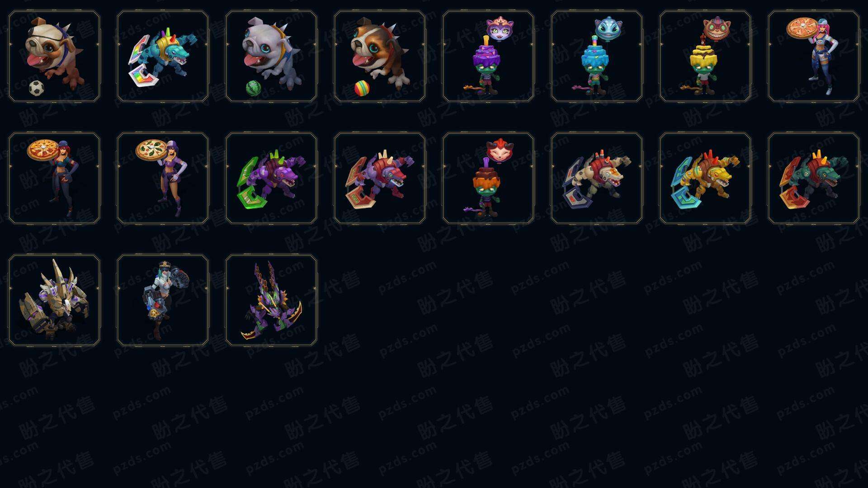
Task: Select brown-white bulldog with striped ball
Action: pyautogui.click(x=380, y=56)
